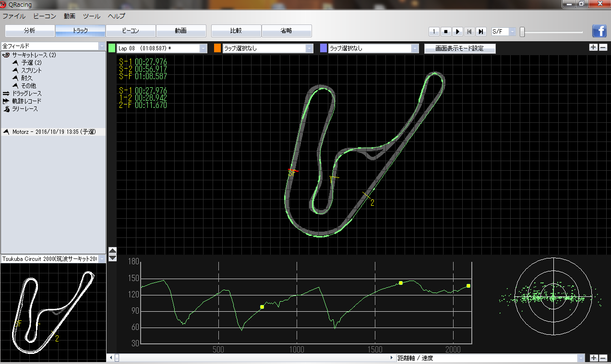
Task: Click the 比較 button
Action: pyautogui.click(x=236, y=31)
